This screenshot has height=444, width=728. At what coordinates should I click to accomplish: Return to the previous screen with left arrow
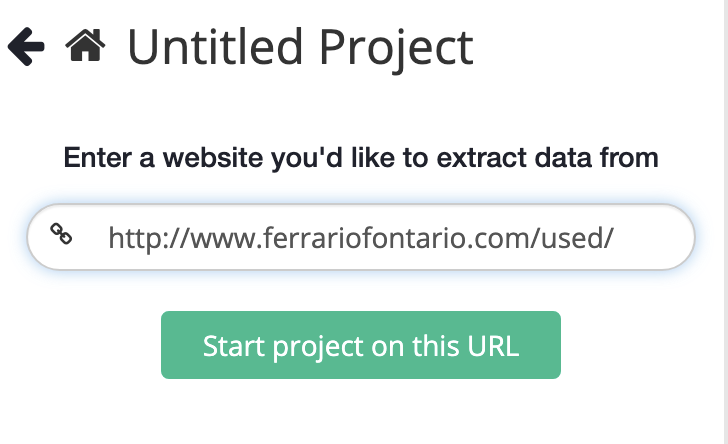pyautogui.click(x=26, y=47)
